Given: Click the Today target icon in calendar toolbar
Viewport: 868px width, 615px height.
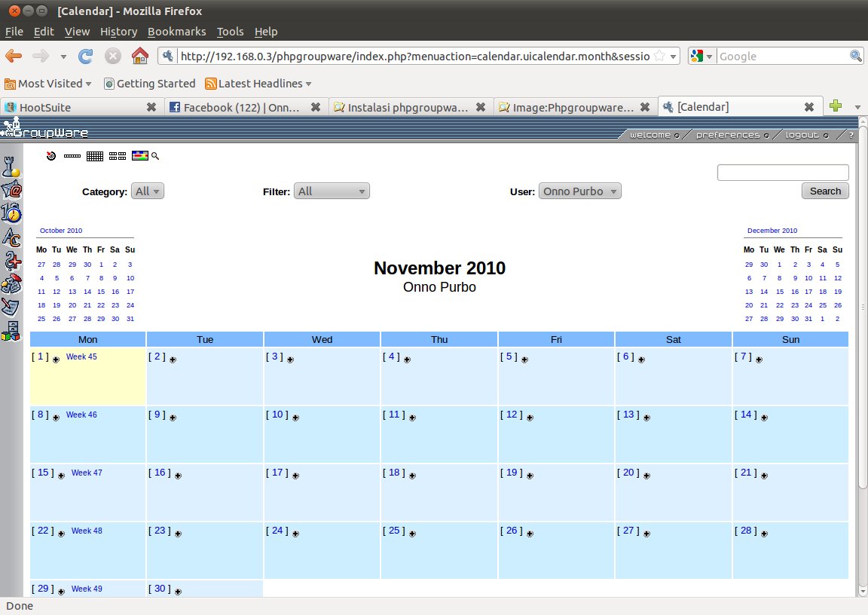Looking at the screenshot, I should [x=51, y=156].
